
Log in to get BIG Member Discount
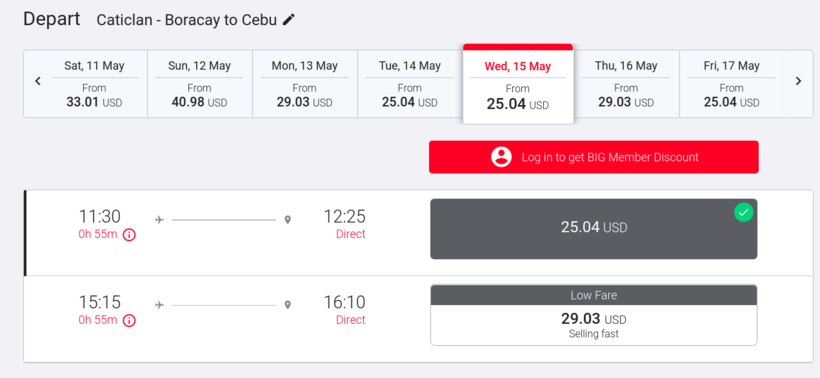pyautogui.click(x=594, y=157)
